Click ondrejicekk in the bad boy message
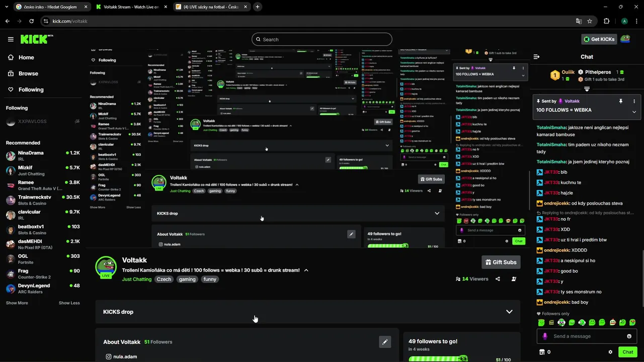The height and width of the screenshot is (362, 644). click(x=556, y=302)
